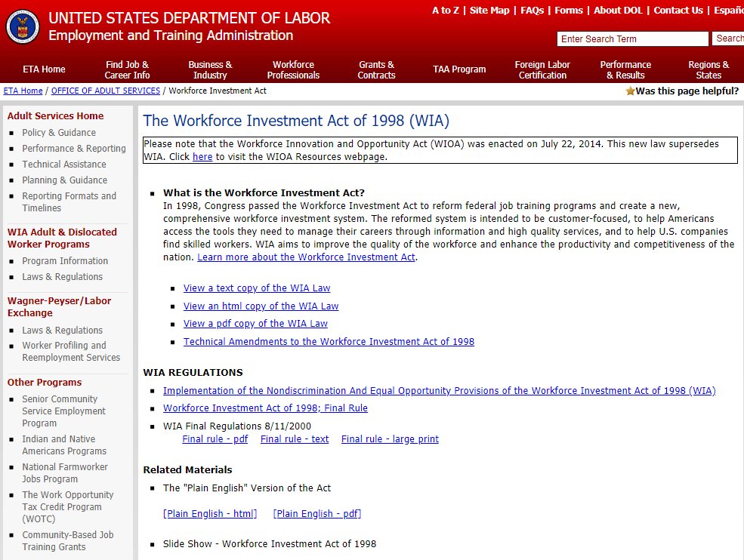Screen dimensions: 744x560
Task: View a pdf copy of the WIA Law
Action: click(255, 324)
